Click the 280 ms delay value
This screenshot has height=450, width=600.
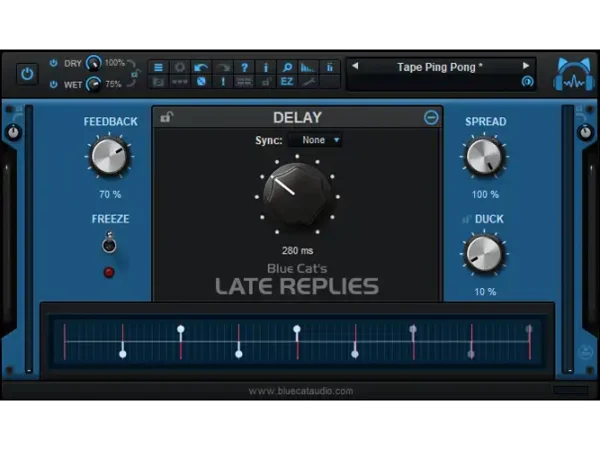tap(298, 251)
